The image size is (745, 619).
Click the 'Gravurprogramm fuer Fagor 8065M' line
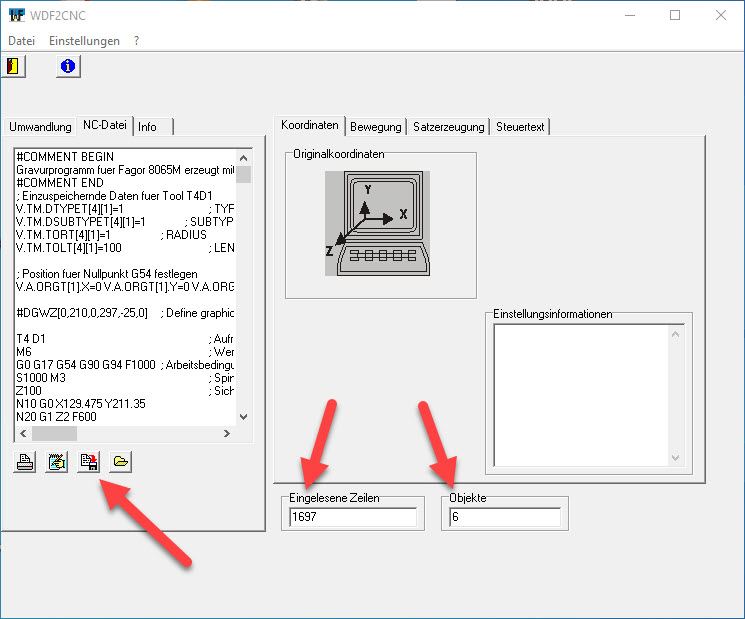pos(125,170)
